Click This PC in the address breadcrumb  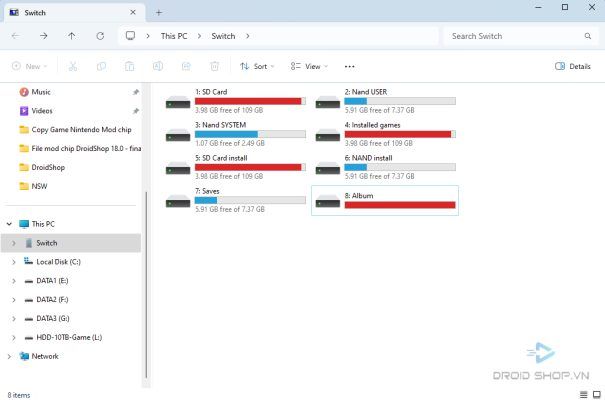tap(174, 36)
